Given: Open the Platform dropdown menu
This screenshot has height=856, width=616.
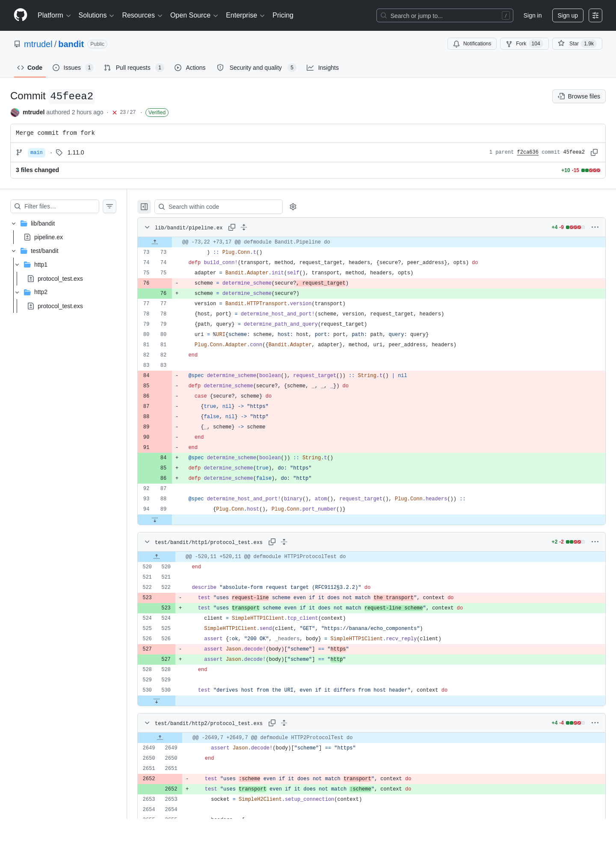Looking at the screenshot, I should tap(54, 15).
